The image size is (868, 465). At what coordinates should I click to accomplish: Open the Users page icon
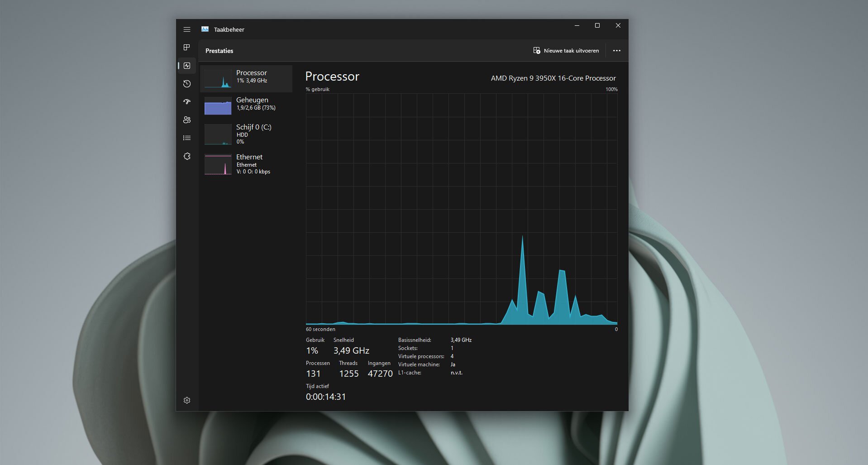[187, 120]
